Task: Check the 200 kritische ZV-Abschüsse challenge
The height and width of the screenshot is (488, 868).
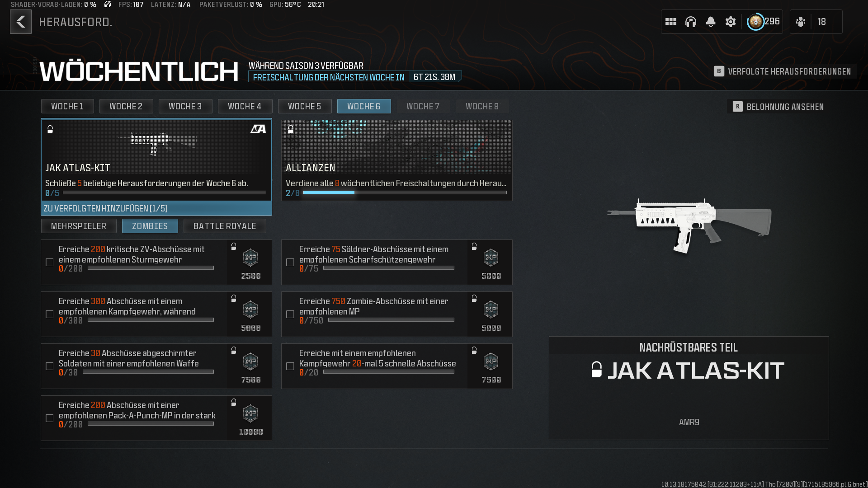Action: [50, 263]
